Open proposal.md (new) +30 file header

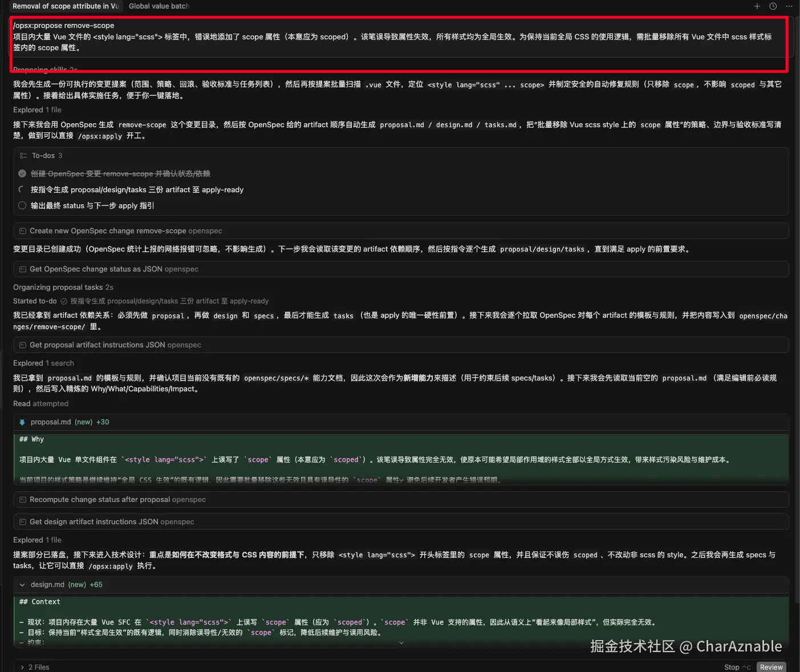point(401,422)
